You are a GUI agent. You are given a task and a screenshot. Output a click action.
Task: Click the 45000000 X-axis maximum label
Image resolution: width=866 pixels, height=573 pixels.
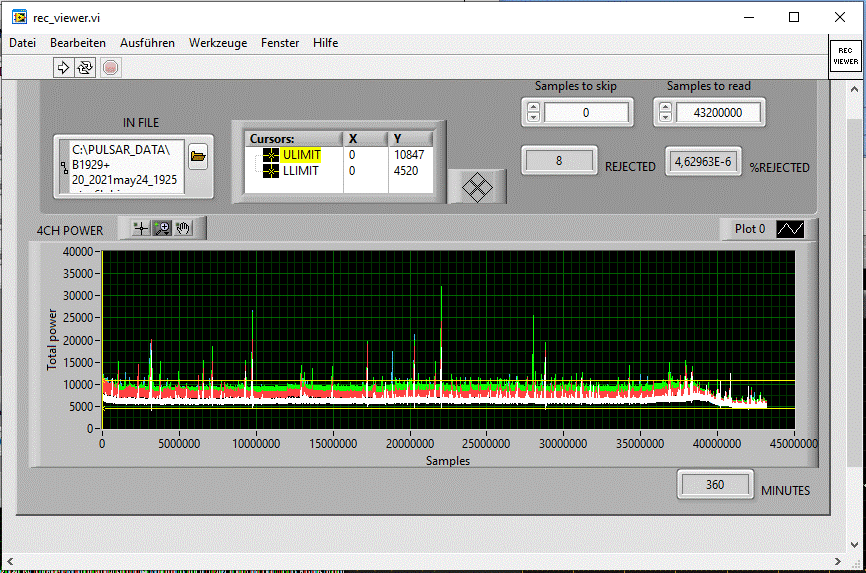coord(793,444)
